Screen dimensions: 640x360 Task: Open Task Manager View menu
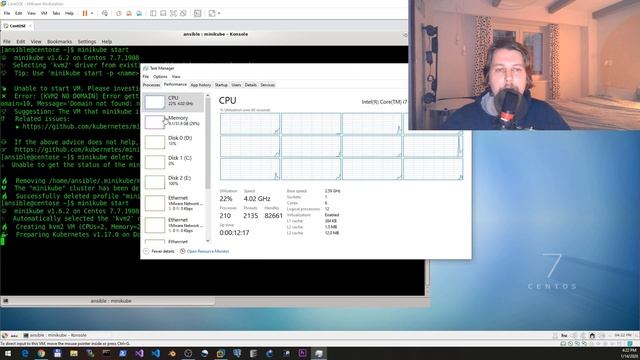[x=176, y=76]
